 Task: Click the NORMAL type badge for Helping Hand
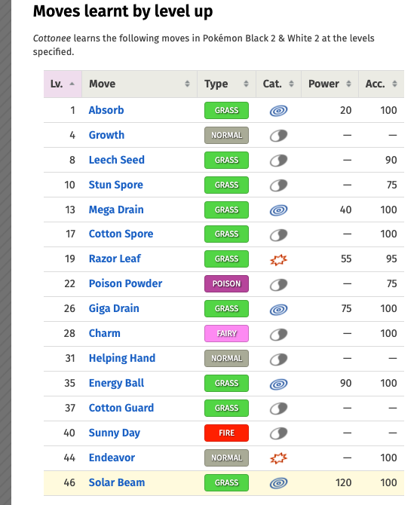(226, 359)
